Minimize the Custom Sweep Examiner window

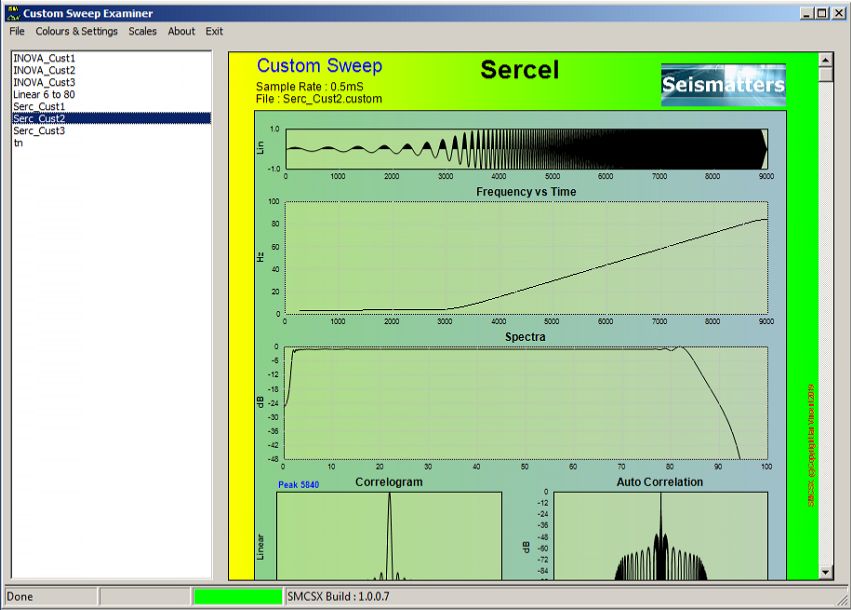[807, 14]
